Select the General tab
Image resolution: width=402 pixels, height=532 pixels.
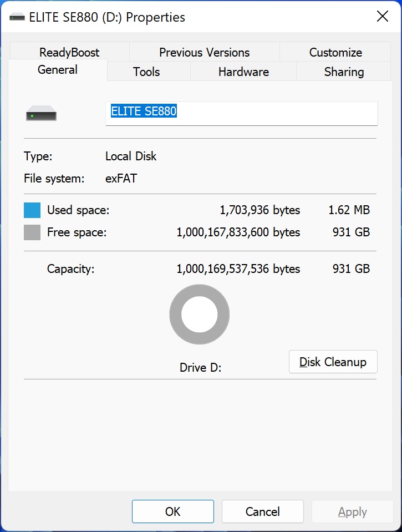coord(58,70)
